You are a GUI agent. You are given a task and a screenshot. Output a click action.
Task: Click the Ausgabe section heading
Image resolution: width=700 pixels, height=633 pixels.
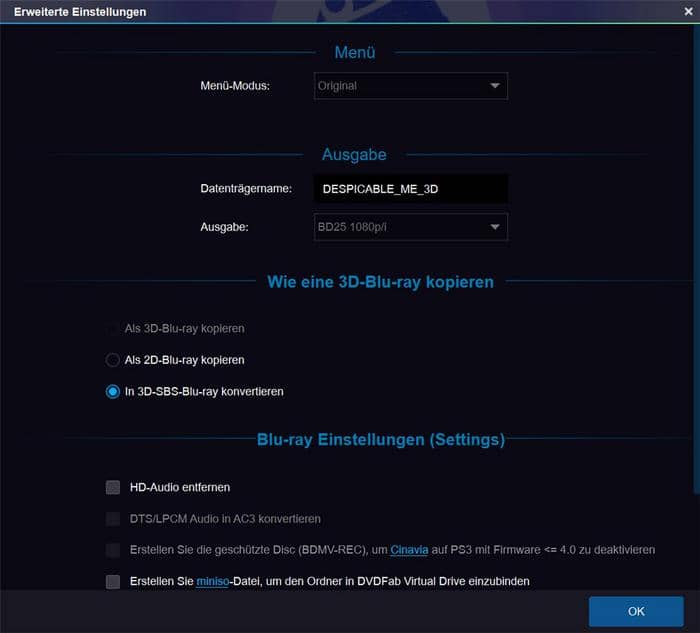[354, 154]
